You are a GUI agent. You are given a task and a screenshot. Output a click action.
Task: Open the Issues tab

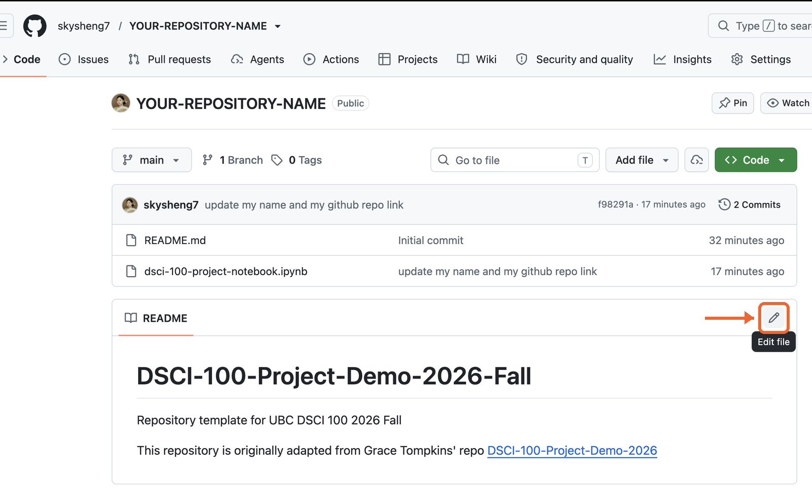tap(84, 59)
